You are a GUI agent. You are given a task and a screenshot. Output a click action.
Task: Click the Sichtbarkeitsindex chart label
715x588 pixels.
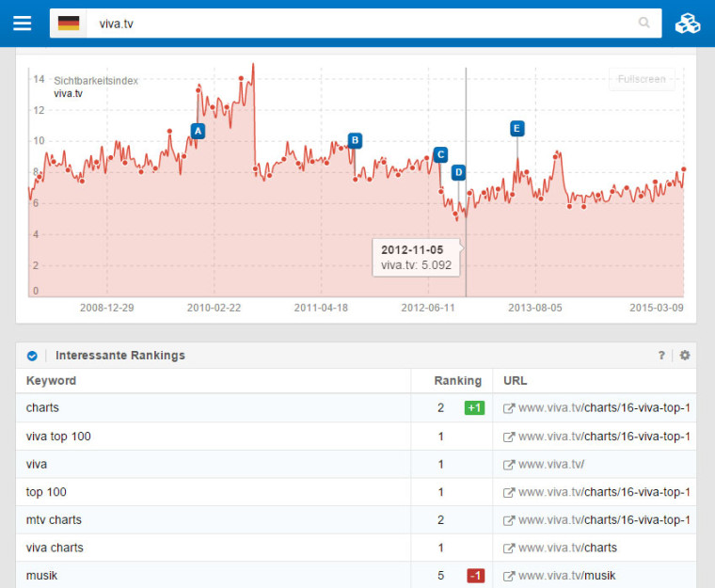96,81
